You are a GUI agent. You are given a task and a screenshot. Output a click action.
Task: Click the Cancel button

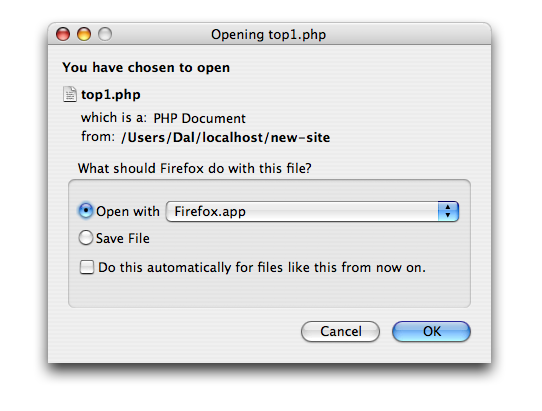(340, 331)
